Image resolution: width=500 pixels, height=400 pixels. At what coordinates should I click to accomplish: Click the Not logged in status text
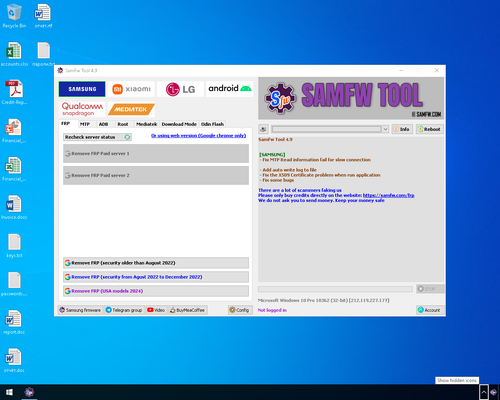click(x=272, y=310)
